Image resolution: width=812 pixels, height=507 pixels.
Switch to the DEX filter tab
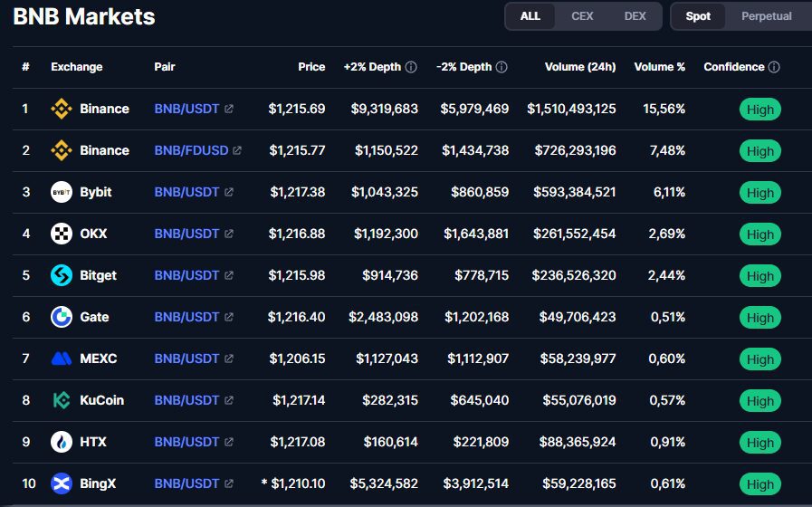[x=635, y=16]
